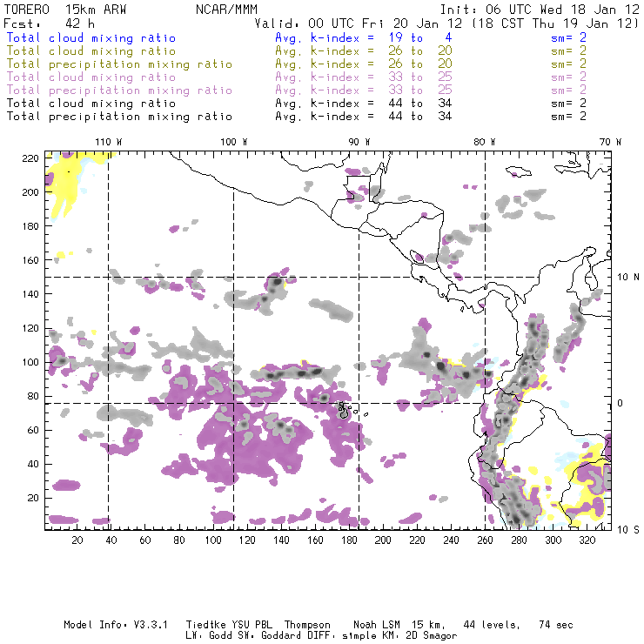Click the blue 'Total cloud mixing ratio' legend line
Image resolution: width=644 pixels, height=644 pixels.
[91, 38]
